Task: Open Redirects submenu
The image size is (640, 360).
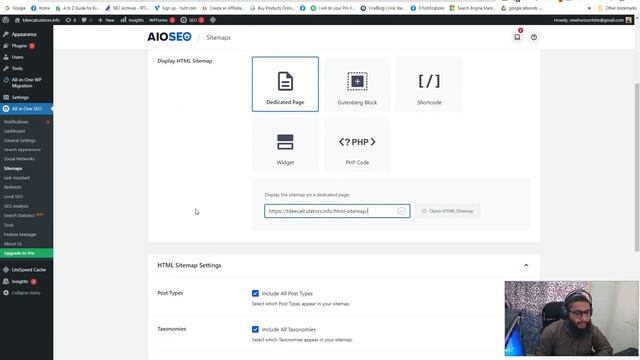Action: tap(13, 187)
